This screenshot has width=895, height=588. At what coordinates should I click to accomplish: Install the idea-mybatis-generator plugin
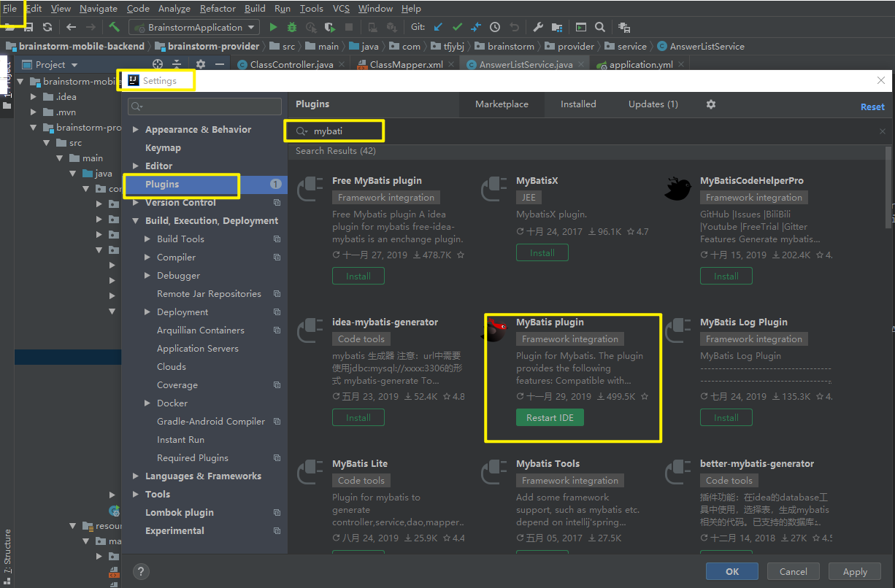pyautogui.click(x=358, y=418)
